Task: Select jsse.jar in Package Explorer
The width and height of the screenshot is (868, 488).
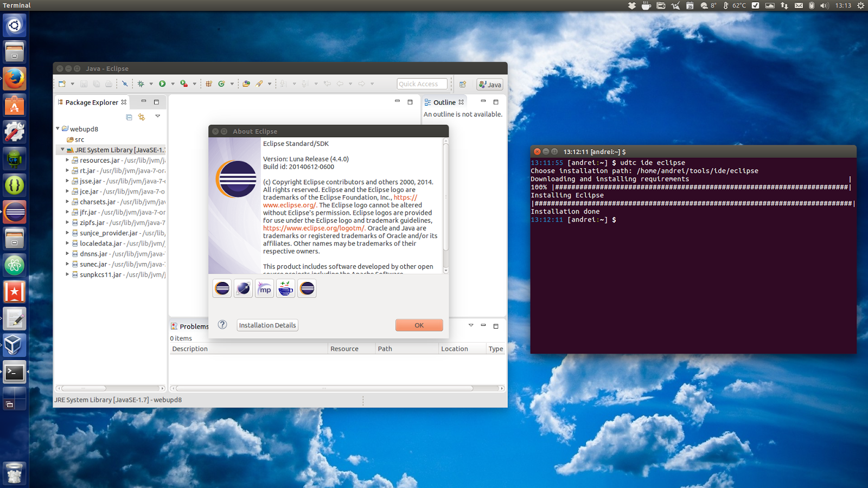Action: [119, 181]
